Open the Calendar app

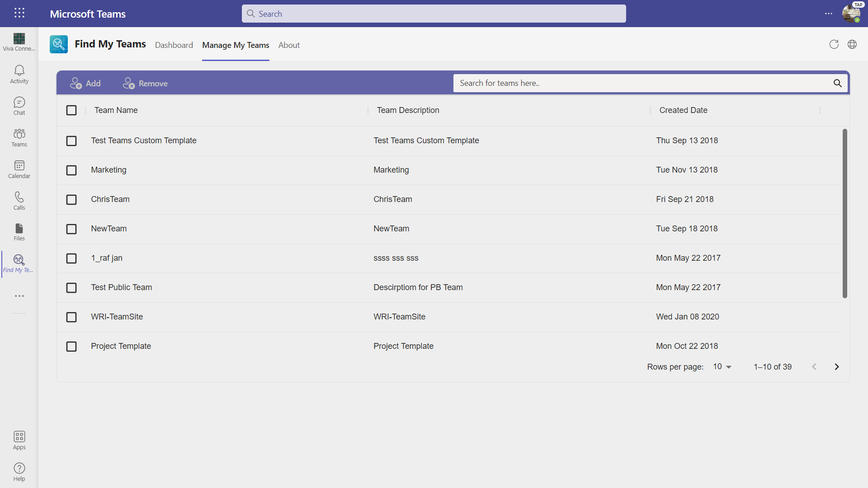coord(19,169)
